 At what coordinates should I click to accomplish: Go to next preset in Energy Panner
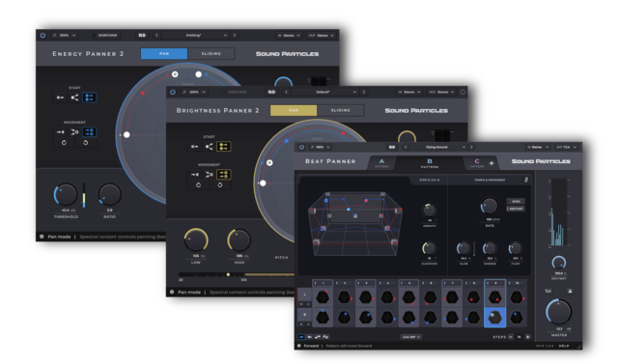[x=235, y=35]
